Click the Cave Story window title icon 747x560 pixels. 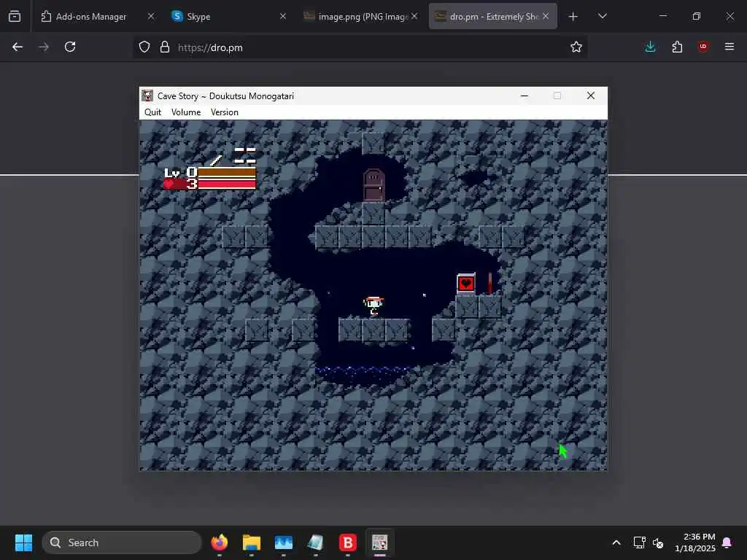(x=147, y=96)
